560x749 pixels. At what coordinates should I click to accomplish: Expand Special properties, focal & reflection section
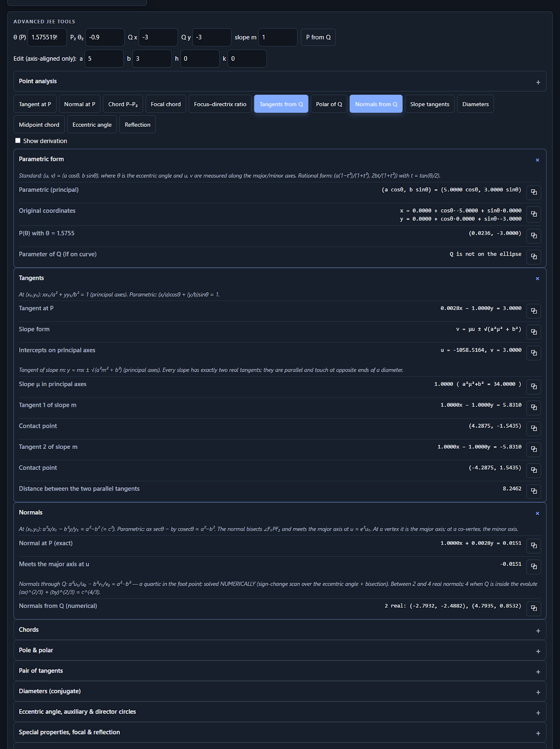point(280,733)
